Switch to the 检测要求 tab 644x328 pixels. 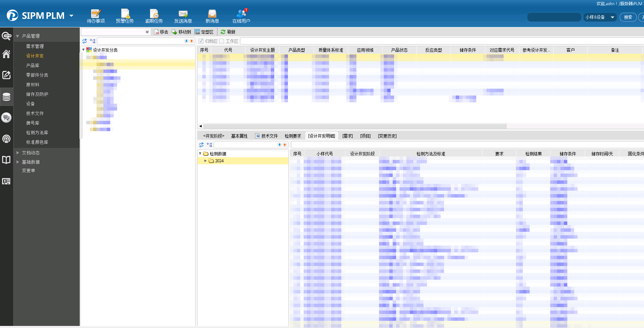(293, 136)
